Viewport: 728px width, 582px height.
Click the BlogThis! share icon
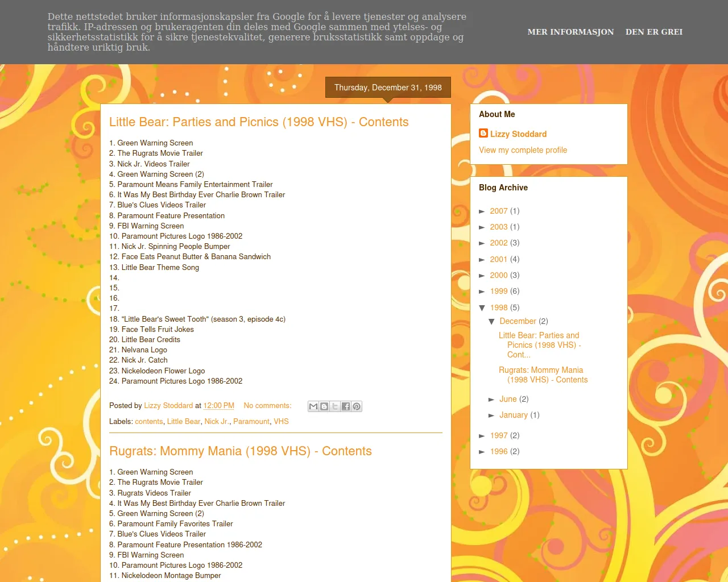pyautogui.click(x=324, y=406)
